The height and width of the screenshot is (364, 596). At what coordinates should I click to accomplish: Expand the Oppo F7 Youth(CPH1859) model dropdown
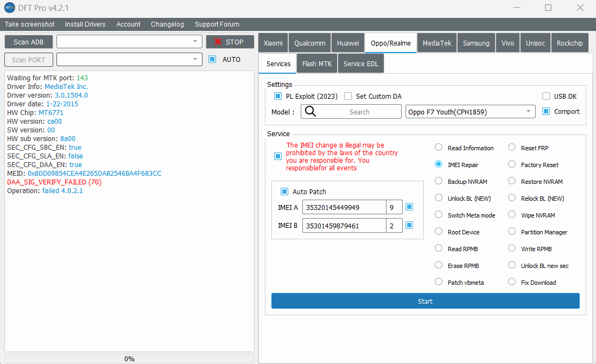[470, 112]
